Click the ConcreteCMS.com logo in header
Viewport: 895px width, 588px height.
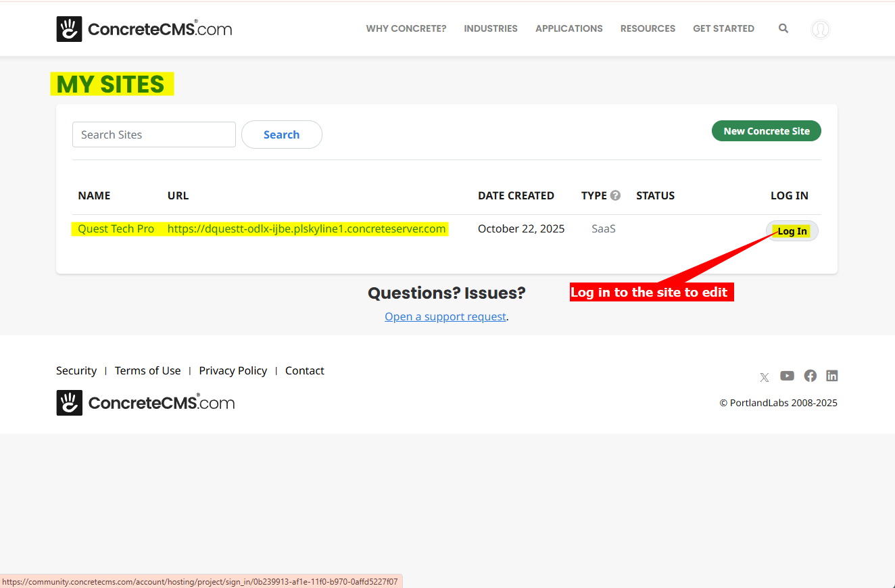click(144, 29)
